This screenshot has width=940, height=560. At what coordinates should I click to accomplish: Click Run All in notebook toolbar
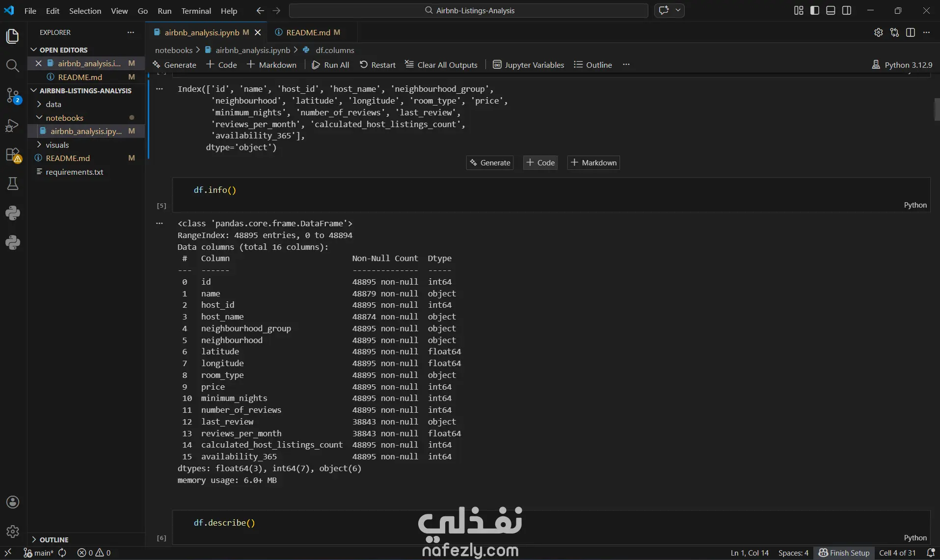coord(331,65)
